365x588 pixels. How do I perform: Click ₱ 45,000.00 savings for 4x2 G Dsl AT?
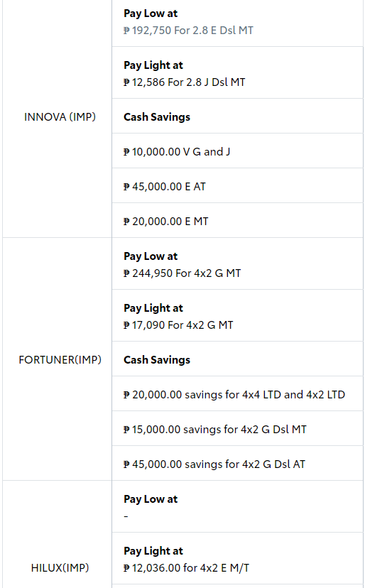coord(214,464)
